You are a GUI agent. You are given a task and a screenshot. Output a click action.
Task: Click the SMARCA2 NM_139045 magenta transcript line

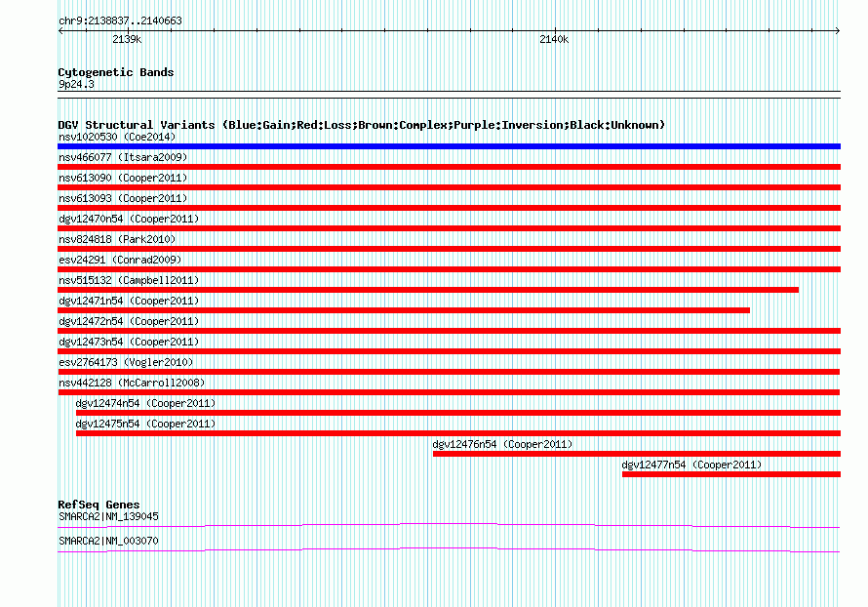point(449,525)
